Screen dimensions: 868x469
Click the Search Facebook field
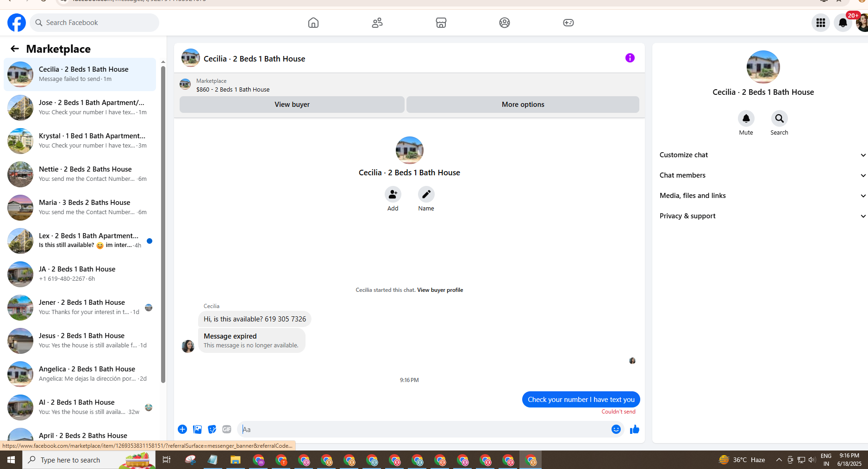tap(94, 23)
